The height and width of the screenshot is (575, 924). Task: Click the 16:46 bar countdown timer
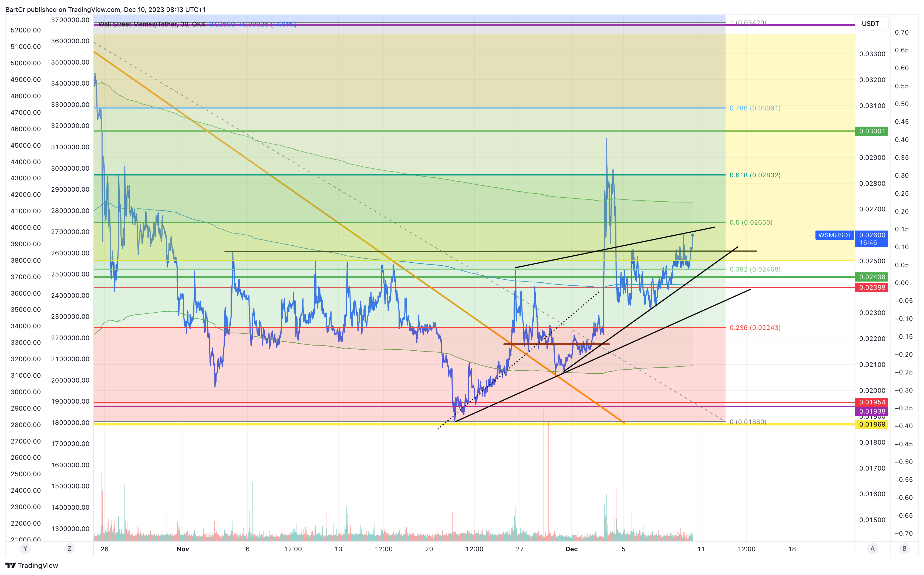click(868, 243)
